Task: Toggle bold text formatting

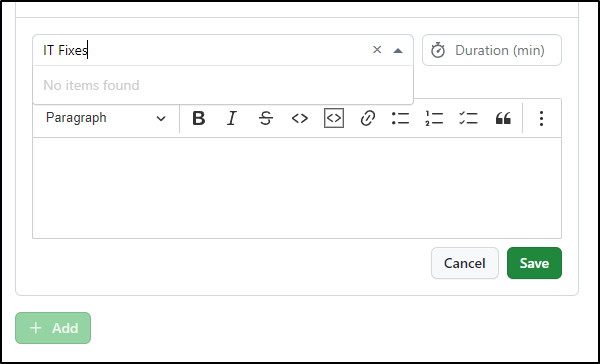Action: coord(199,118)
